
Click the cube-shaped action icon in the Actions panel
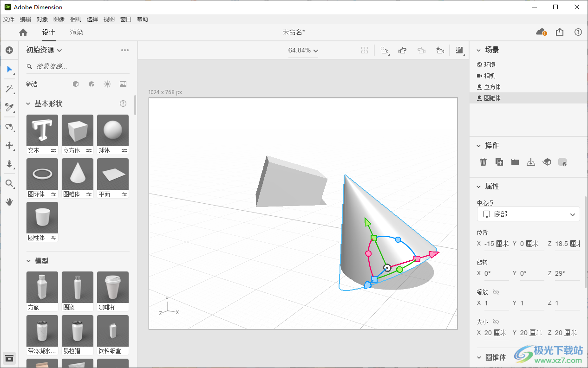pyautogui.click(x=547, y=162)
